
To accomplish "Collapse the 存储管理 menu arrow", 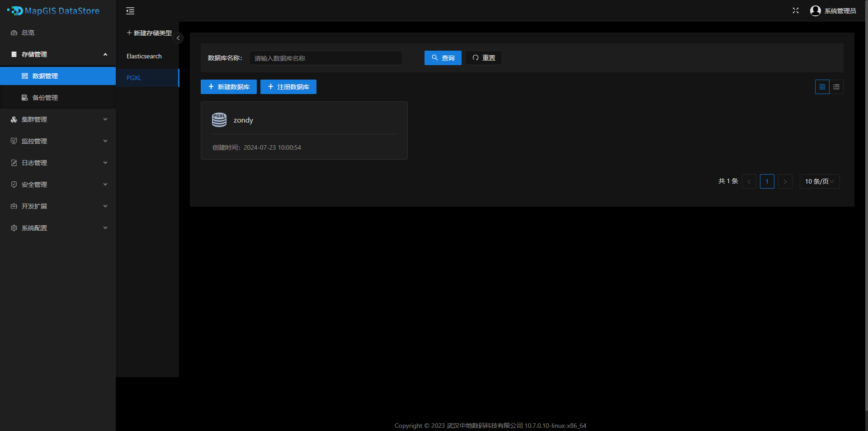I will (105, 54).
